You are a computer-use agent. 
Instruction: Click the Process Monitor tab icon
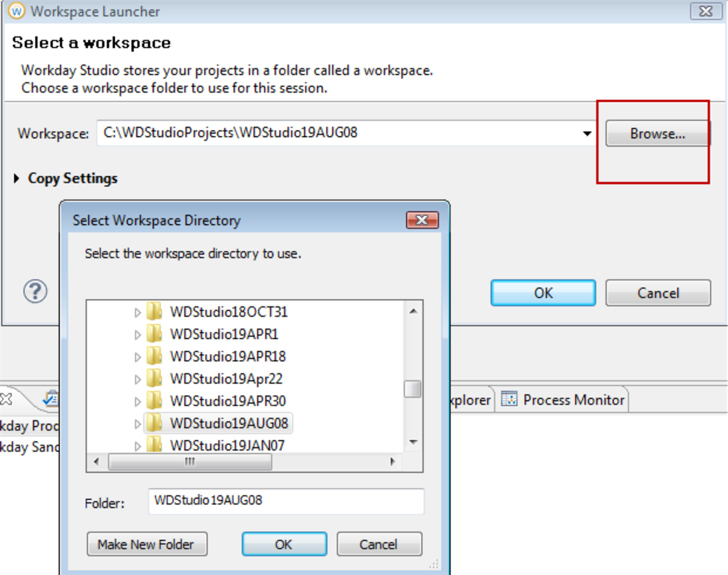coord(510,400)
